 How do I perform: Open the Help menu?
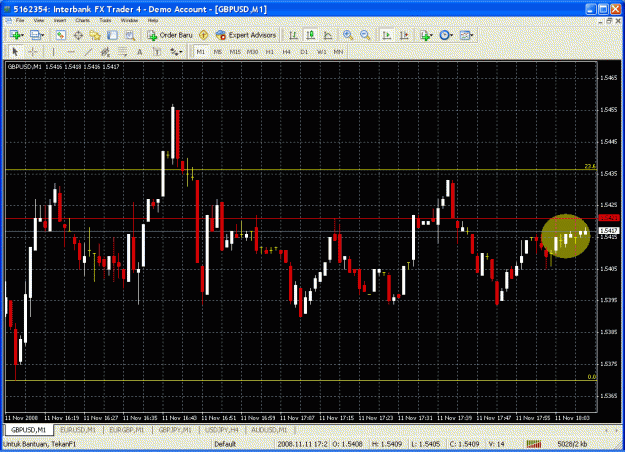(153, 20)
